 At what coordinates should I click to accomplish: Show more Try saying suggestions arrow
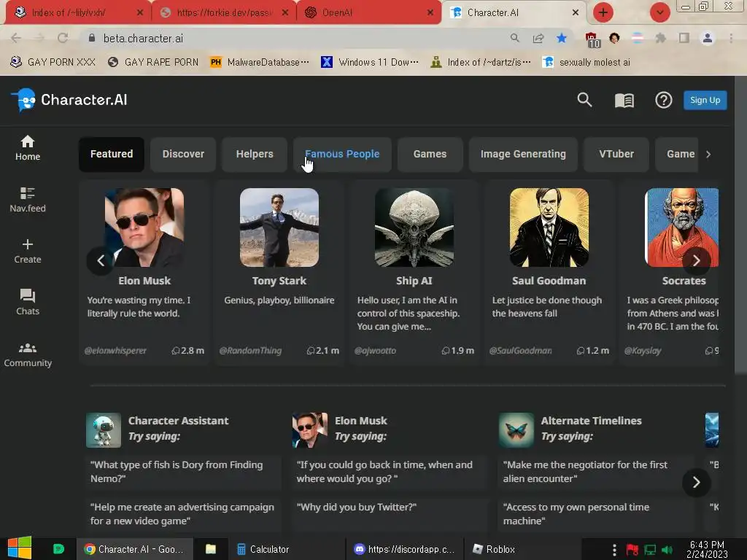point(697,483)
